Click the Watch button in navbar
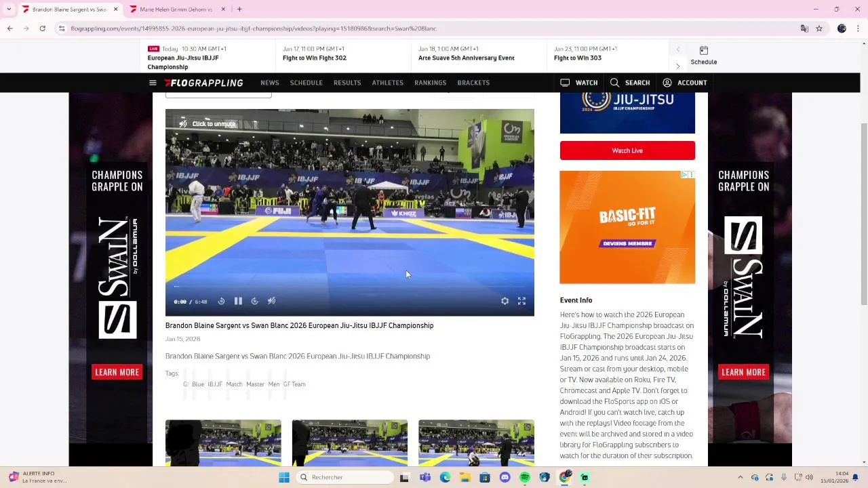The width and height of the screenshot is (868, 488). 579,83
